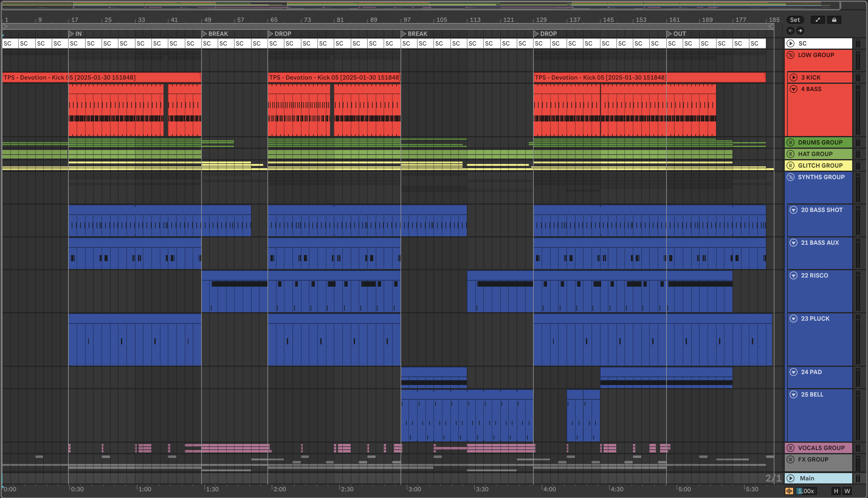Unfold the LOW GROUP track
The image size is (868, 498).
click(790, 55)
